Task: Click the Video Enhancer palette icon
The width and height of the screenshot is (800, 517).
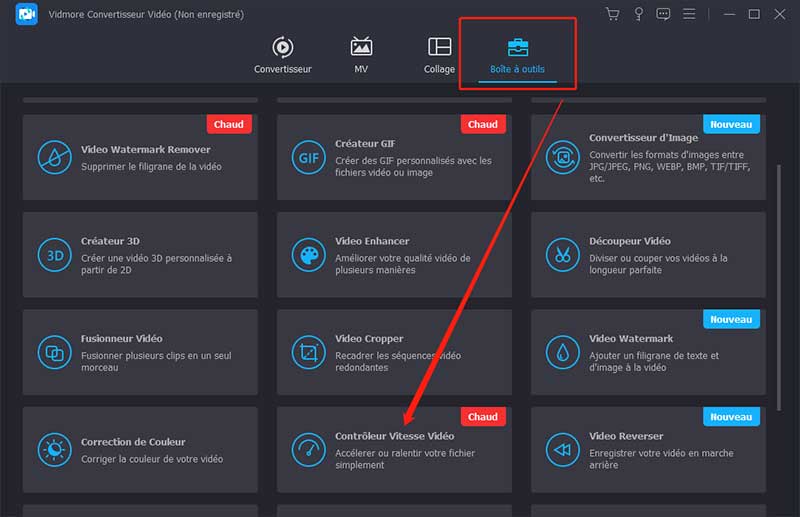Action: (x=308, y=255)
